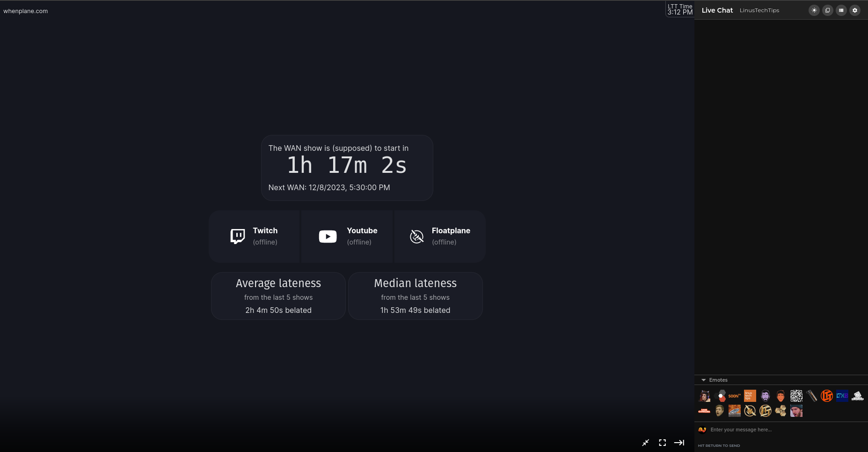Pick the QR code emote
This screenshot has height=452, width=868.
tap(796, 396)
